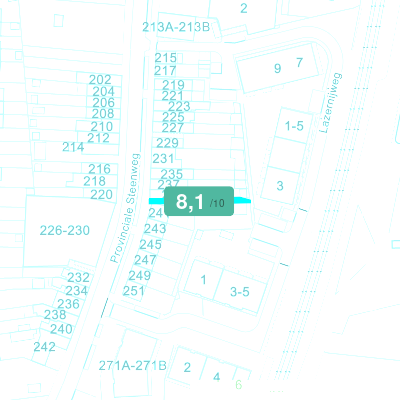Choose house number 249
Viewport: 400px width, 400px height.
[x=140, y=275]
